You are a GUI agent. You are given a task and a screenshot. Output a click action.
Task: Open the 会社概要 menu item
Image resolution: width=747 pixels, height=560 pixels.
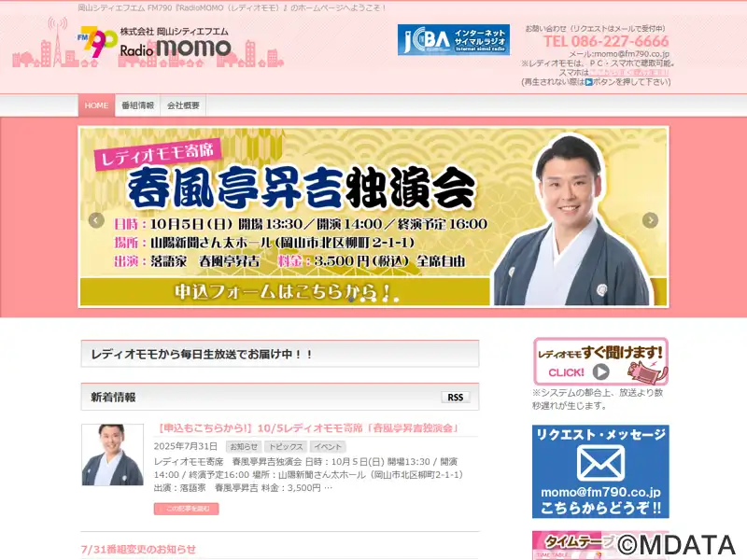point(183,105)
